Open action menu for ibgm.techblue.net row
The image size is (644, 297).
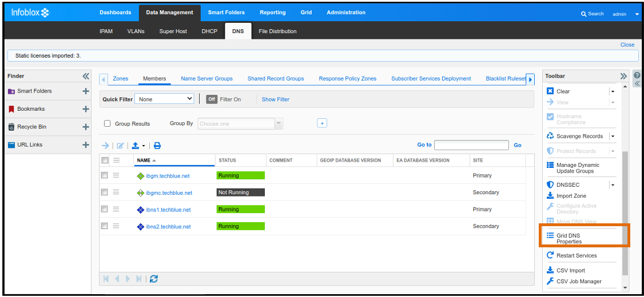(x=116, y=175)
